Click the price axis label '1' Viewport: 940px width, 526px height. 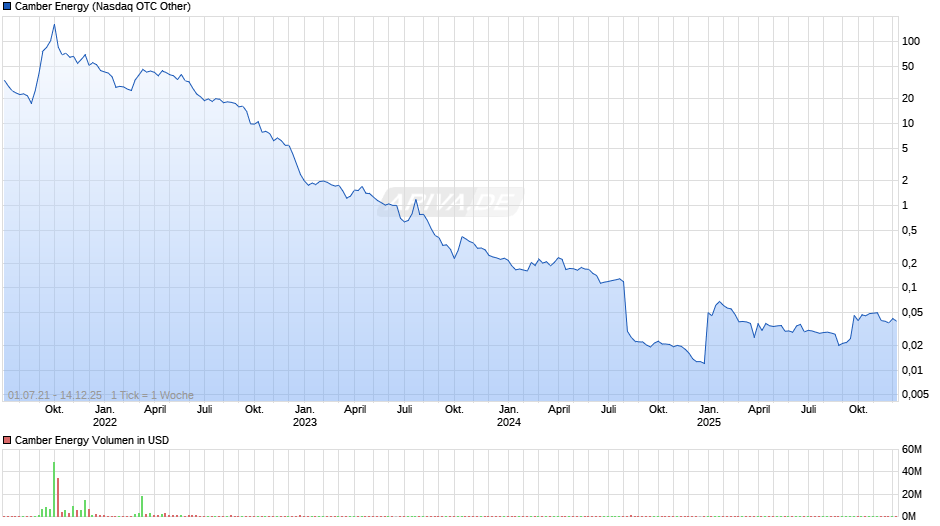coord(905,205)
